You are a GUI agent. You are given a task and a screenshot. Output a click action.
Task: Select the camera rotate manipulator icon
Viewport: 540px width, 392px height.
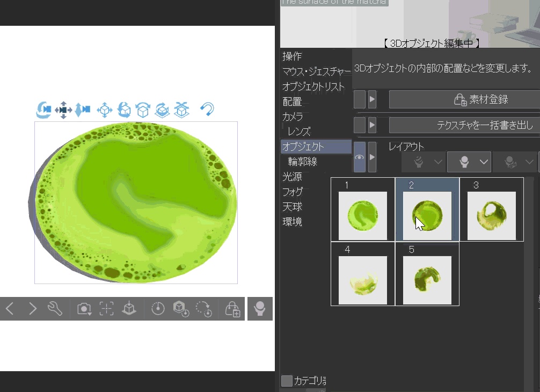tap(43, 110)
